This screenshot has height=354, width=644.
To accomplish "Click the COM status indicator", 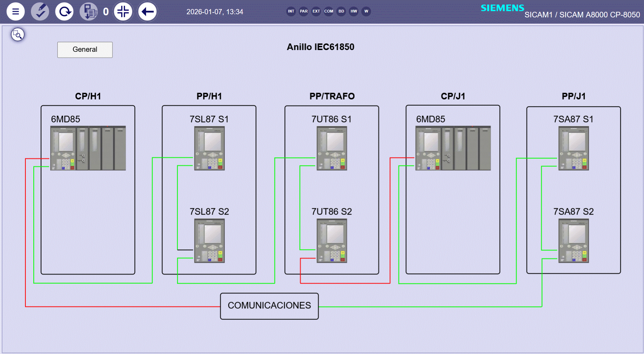I will [329, 11].
